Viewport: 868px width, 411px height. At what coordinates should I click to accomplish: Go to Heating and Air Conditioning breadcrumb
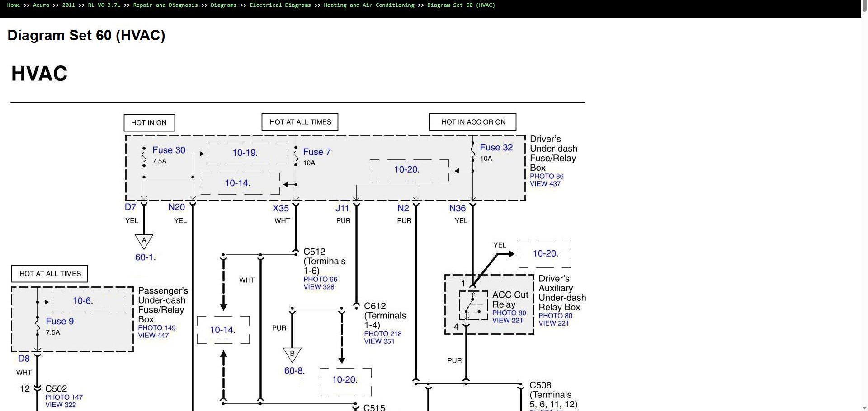tap(369, 5)
